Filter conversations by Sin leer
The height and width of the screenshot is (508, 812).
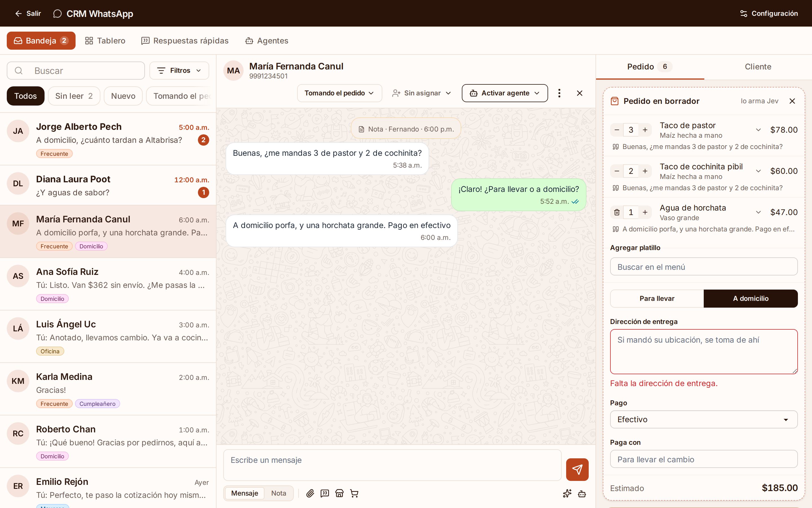point(74,96)
